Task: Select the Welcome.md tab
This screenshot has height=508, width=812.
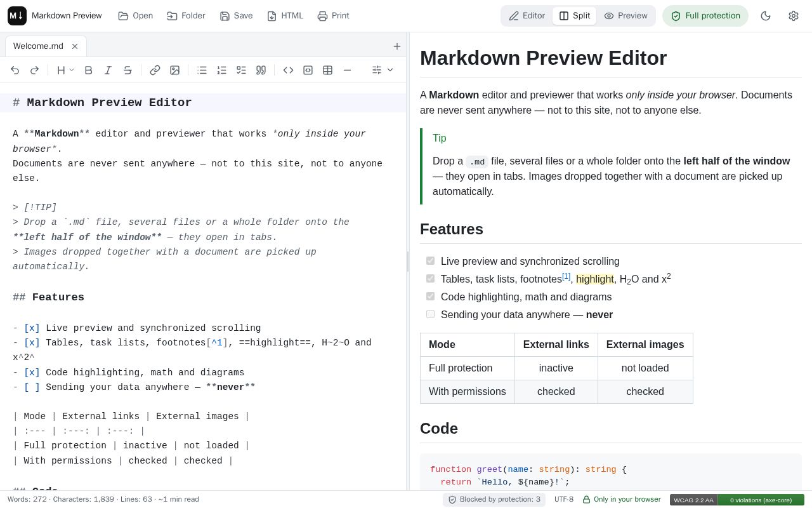Action: [38, 46]
